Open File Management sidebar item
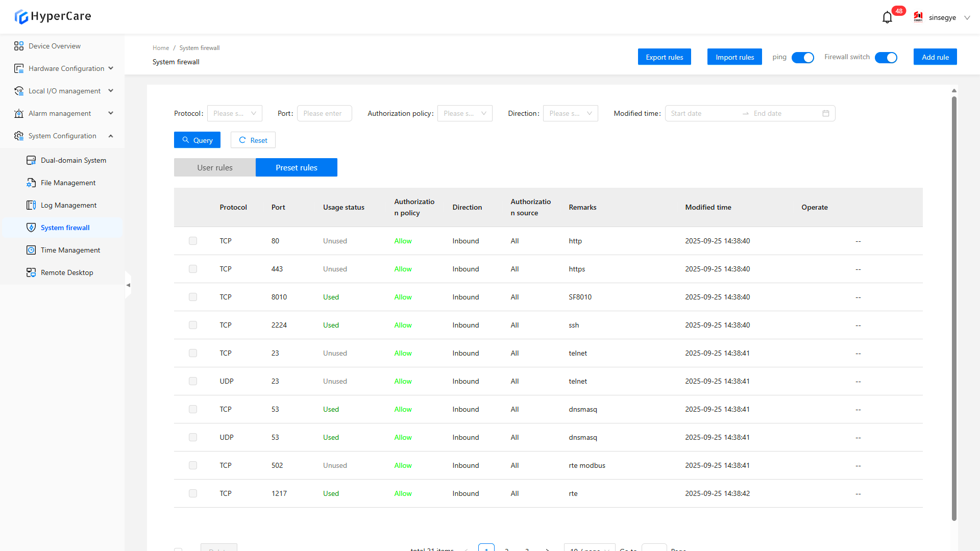 point(68,183)
